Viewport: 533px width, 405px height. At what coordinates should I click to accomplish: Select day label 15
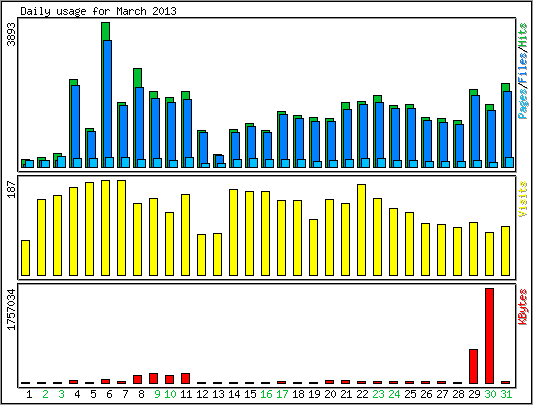point(250,394)
